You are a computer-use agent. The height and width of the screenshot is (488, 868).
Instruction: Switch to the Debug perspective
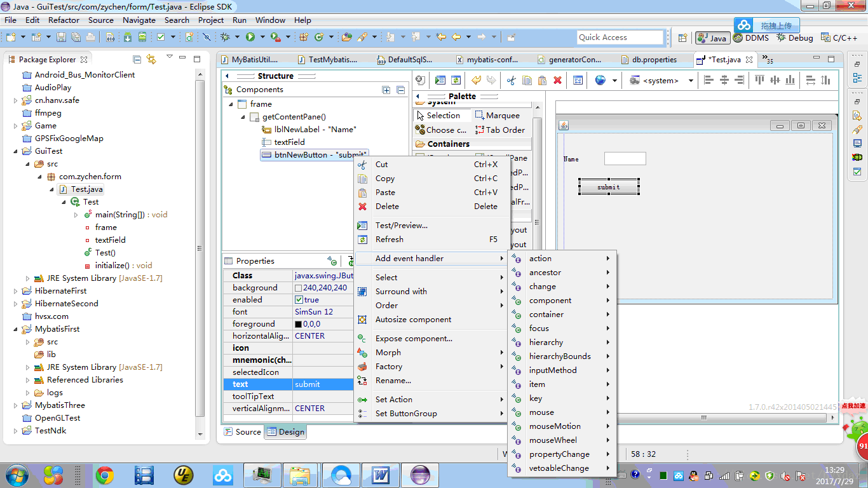(794, 38)
